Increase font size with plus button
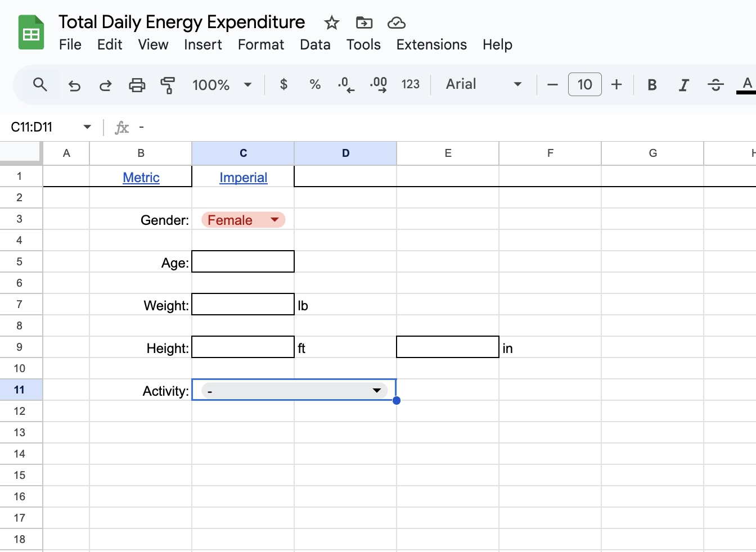 616,85
